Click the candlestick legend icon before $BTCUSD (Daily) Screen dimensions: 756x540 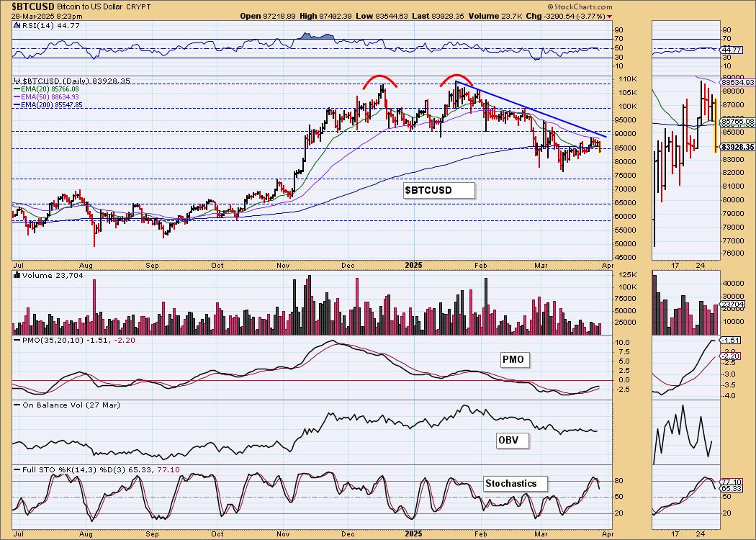click(x=17, y=81)
